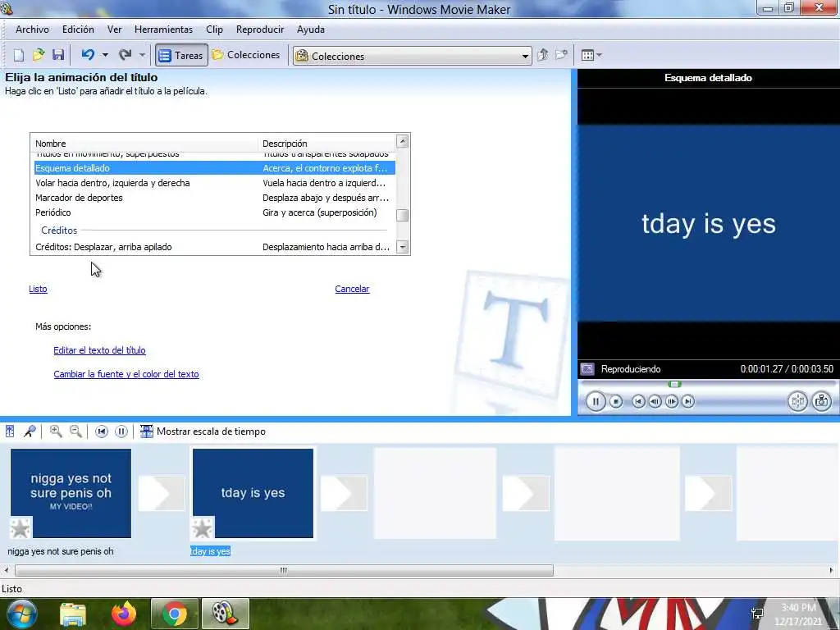Viewport: 840px width, 630px height.
Task: Click the Narrate Timeline microphone icon
Action: coord(30,431)
